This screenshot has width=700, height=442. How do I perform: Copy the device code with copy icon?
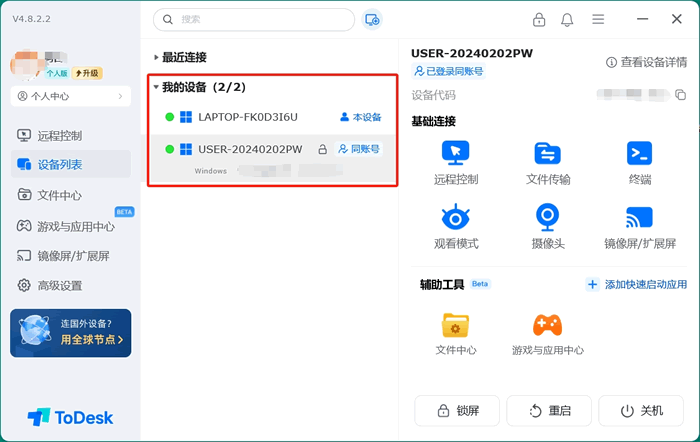tap(680, 95)
